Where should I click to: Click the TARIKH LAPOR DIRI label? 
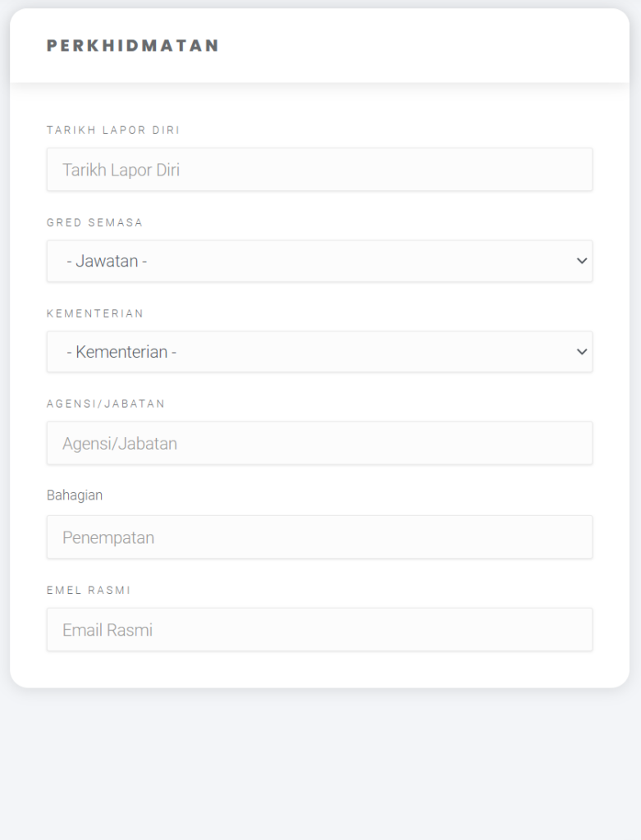click(x=113, y=130)
